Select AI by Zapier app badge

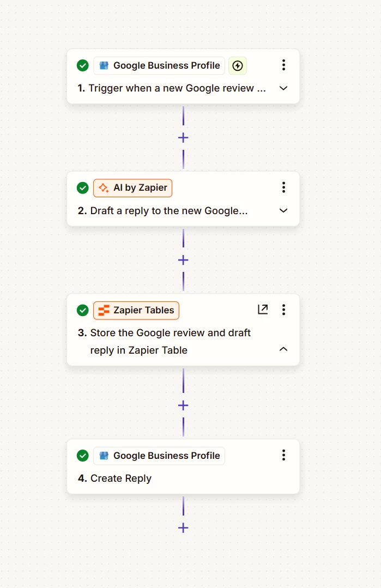click(133, 188)
